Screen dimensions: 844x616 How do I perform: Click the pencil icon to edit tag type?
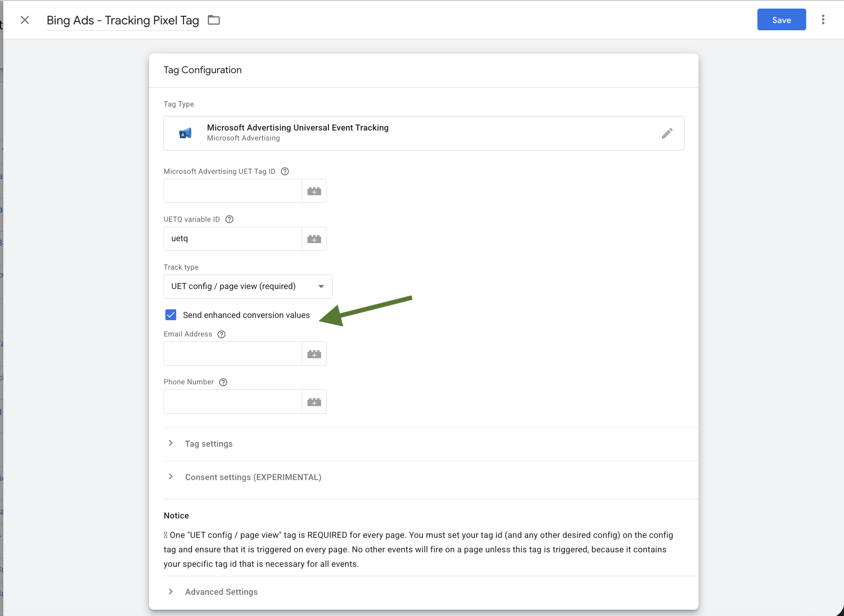667,133
